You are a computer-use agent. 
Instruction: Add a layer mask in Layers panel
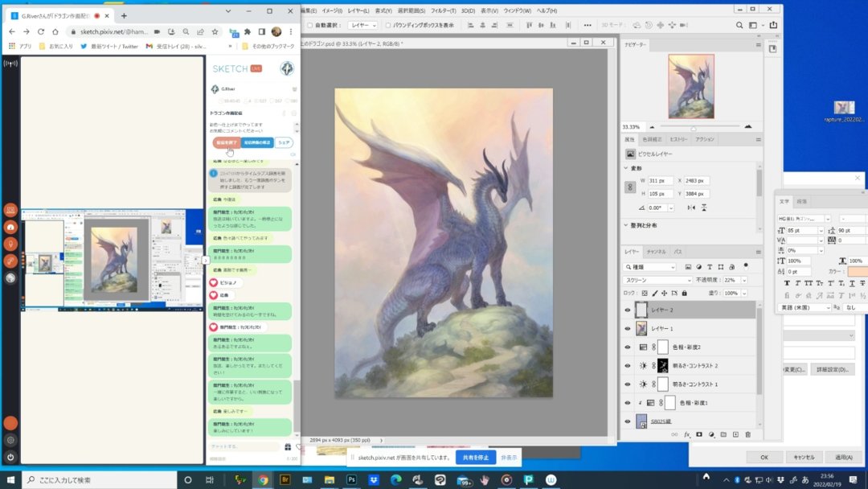699,435
